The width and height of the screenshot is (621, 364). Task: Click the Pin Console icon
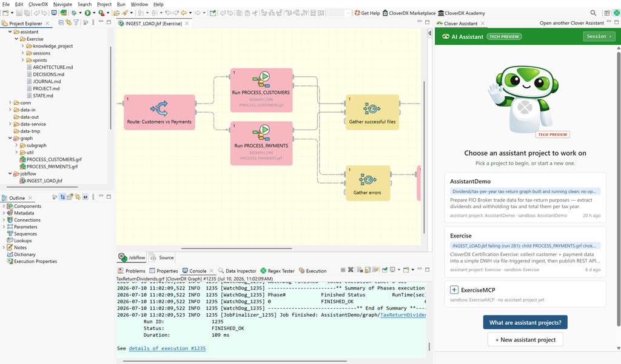(x=384, y=270)
